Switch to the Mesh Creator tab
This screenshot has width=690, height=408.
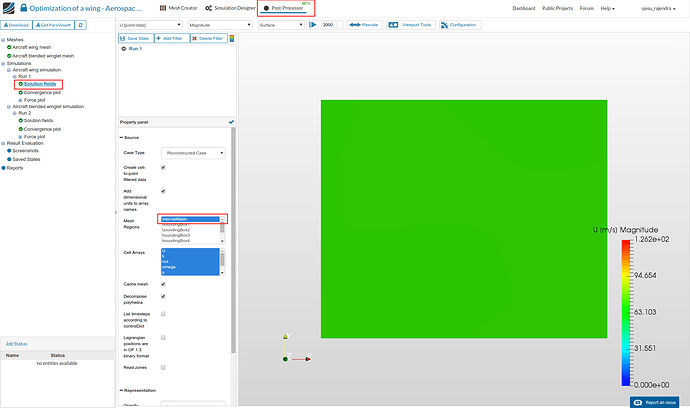pyautogui.click(x=177, y=8)
